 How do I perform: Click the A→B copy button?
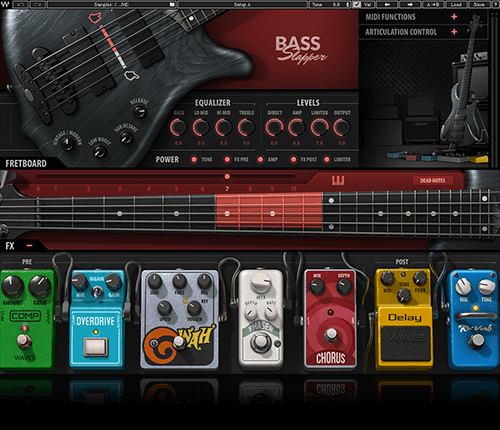point(433,4)
